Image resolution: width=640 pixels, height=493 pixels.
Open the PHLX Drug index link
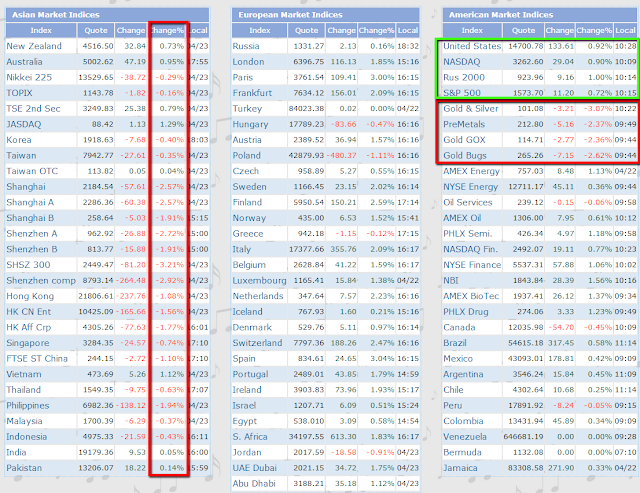pyautogui.click(x=466, y=312)
